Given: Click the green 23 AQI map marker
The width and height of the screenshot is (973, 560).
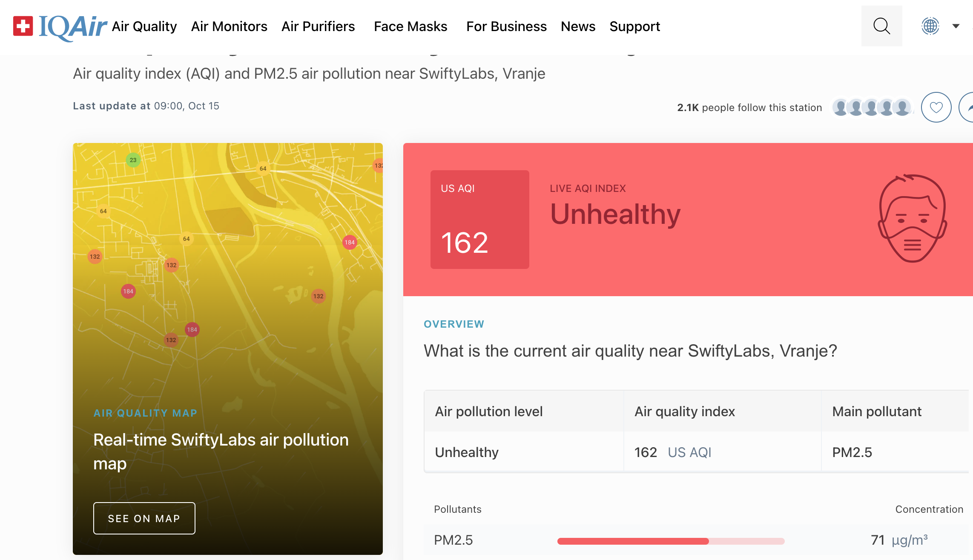Looking at the screenshot, I should (133, 160).
